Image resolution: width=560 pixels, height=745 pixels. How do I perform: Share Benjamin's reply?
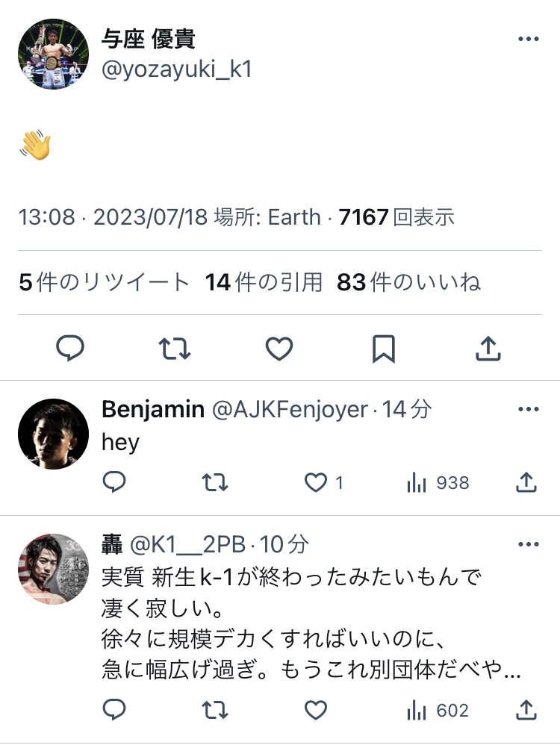[526, 483]
